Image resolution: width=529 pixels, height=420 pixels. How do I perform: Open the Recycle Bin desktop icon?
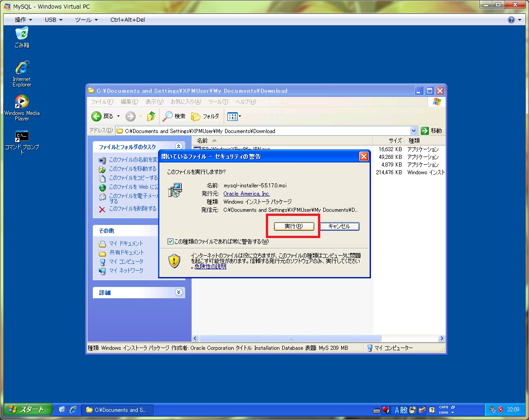click(x=22, y=38)
